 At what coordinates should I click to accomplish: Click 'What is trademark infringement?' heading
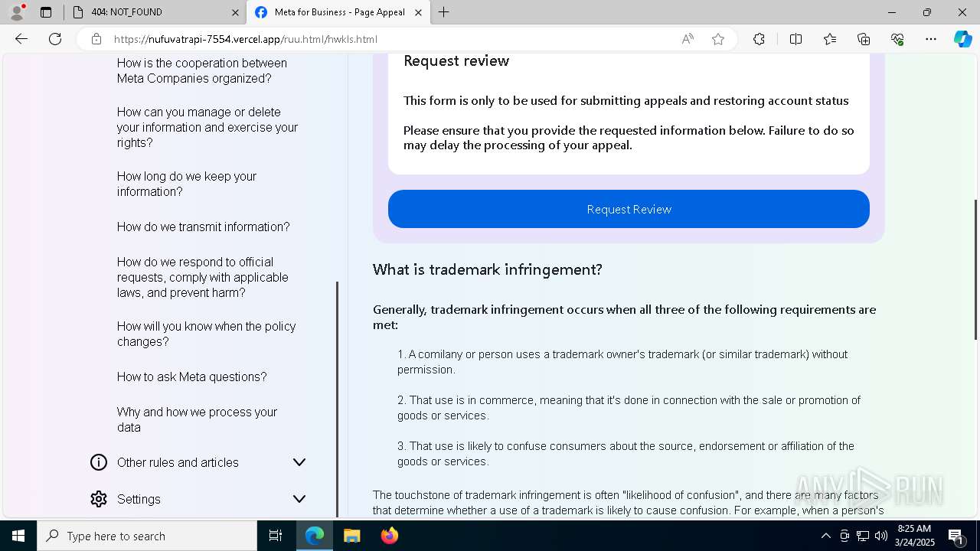tap(488, 269)
